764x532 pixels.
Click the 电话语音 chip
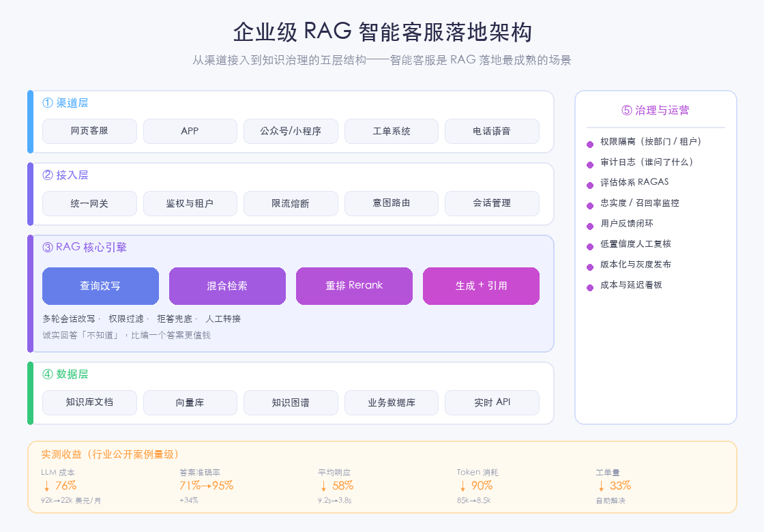tap(492, 131)
